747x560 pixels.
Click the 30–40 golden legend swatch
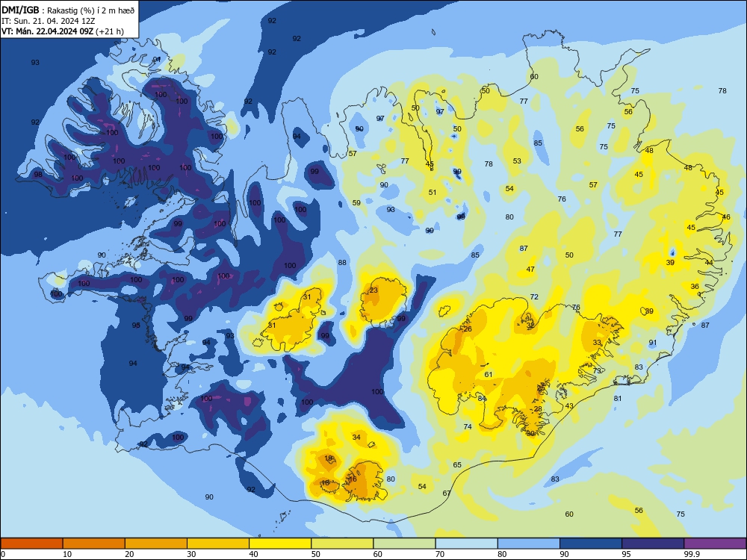[x=218, y=544]
